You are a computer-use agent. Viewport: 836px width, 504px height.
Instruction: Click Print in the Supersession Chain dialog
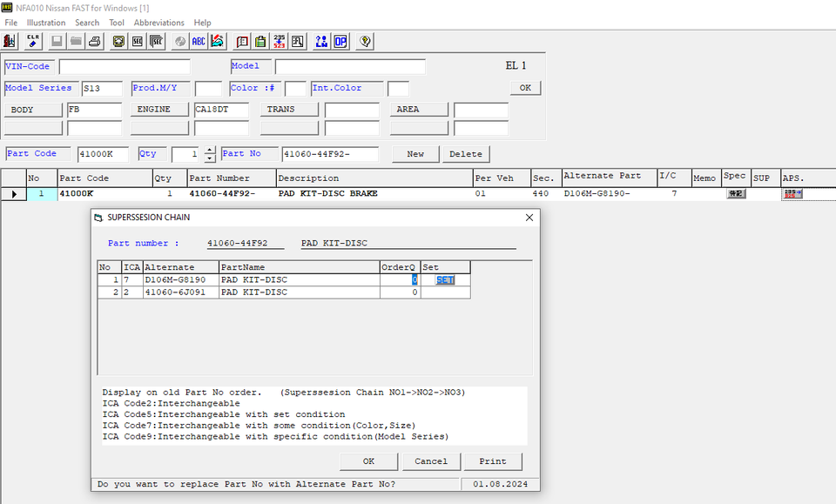493,461
